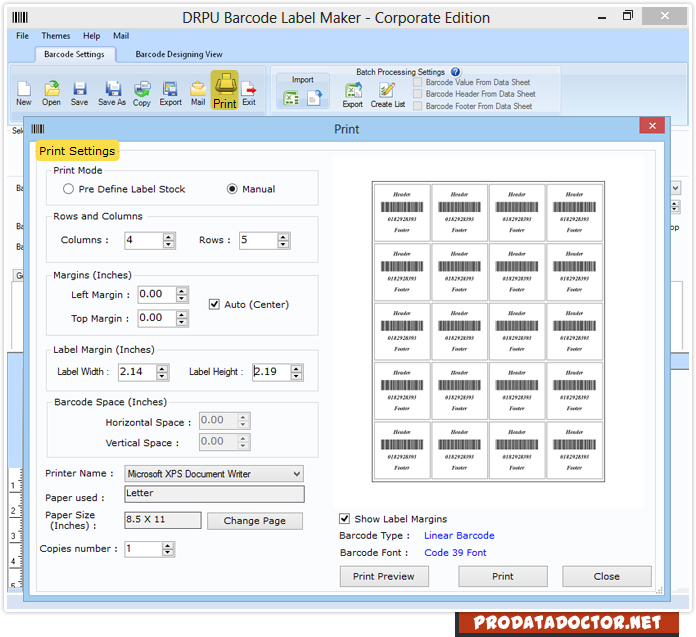
Task: Adjust the Copies number spinner
Action: click(168, 550)
